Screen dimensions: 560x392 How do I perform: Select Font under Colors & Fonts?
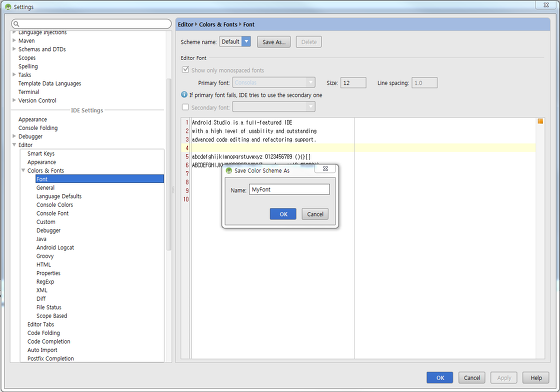point(100,179)
